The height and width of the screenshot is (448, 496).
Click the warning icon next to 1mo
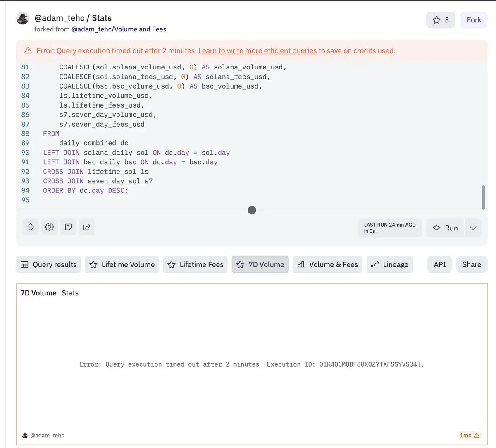(477, 435)
